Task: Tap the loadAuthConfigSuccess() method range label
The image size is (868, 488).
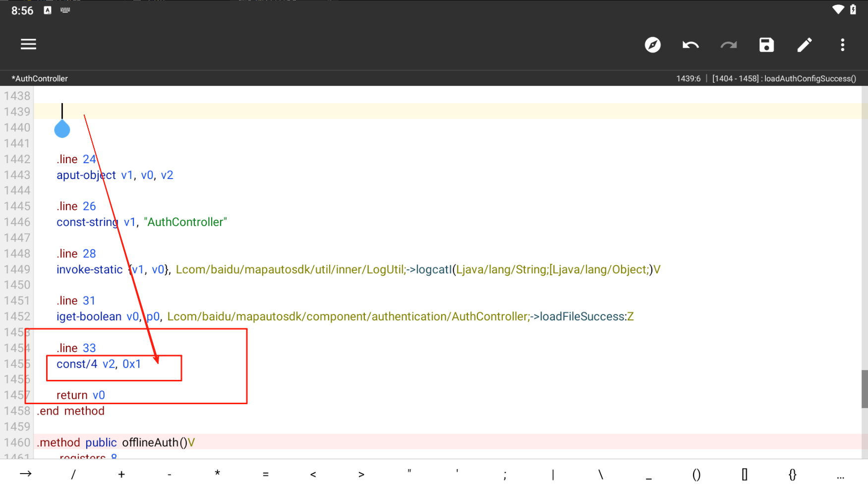Action: coord(784,78)
